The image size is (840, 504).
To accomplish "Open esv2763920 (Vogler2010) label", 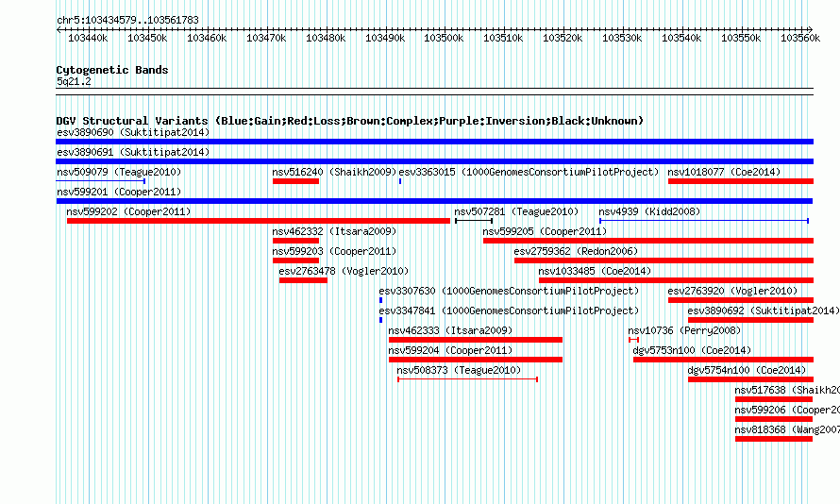I will 732,291.
